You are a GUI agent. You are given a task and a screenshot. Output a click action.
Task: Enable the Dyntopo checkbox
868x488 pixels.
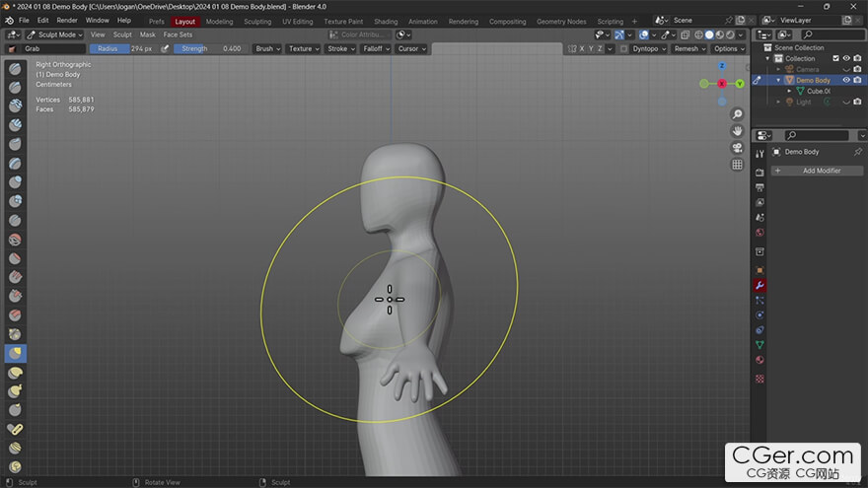pos(623,48)
